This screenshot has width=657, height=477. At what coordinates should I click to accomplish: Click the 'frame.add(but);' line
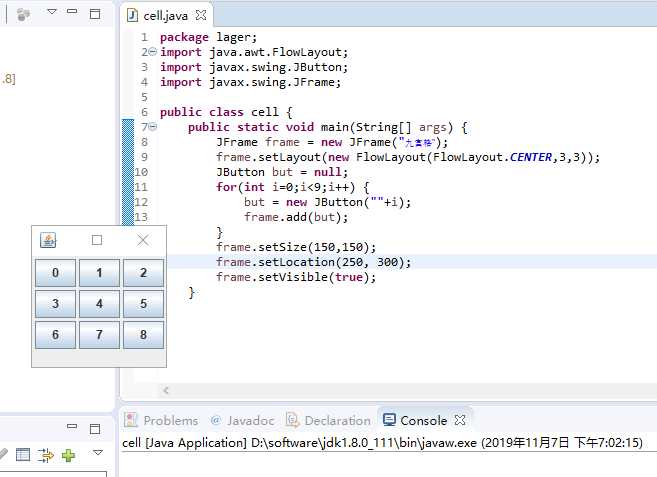pos(296,217)
